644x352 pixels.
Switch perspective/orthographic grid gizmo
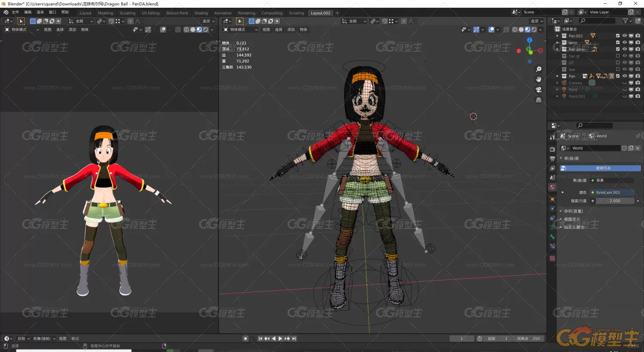539,100
